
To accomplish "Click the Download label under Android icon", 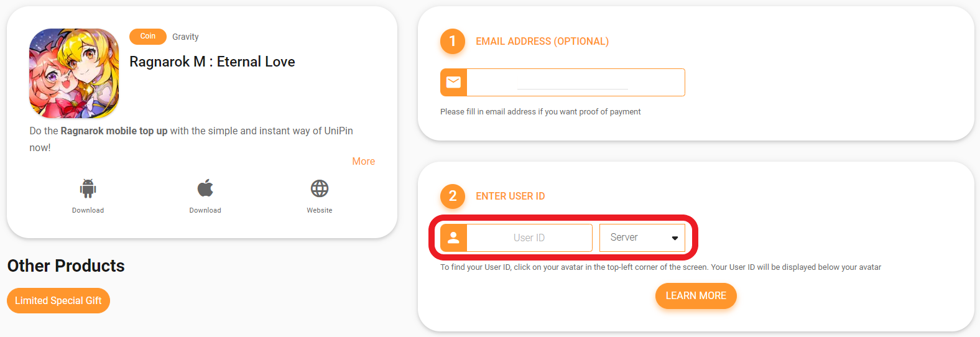I will point(88,210).
